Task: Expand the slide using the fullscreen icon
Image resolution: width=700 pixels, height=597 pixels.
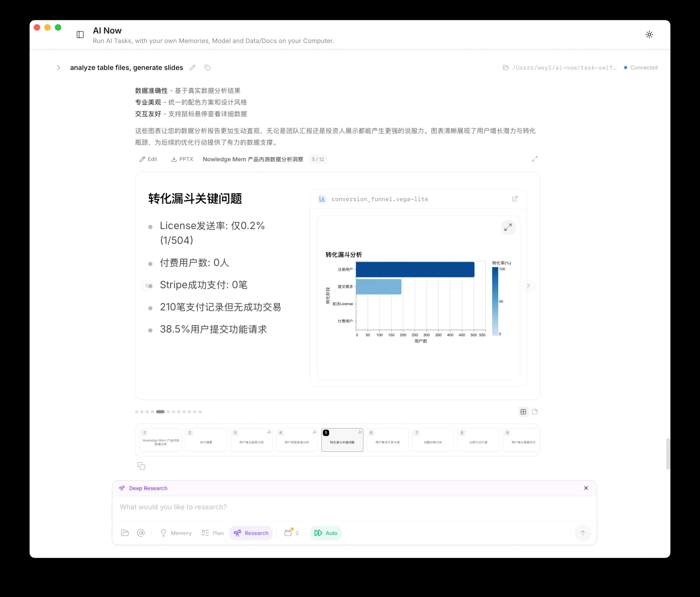Action: coord(535,159)
